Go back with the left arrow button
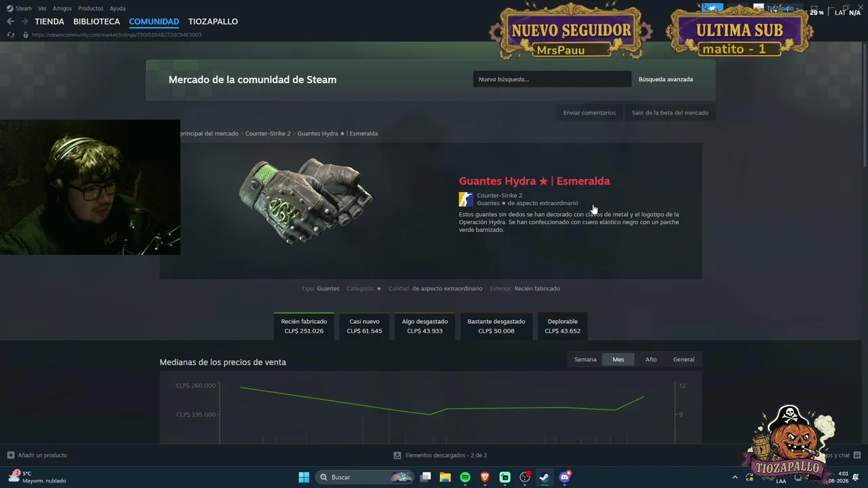Image resolution: width=868 pixels, height=488 pixels. (10, 22)
